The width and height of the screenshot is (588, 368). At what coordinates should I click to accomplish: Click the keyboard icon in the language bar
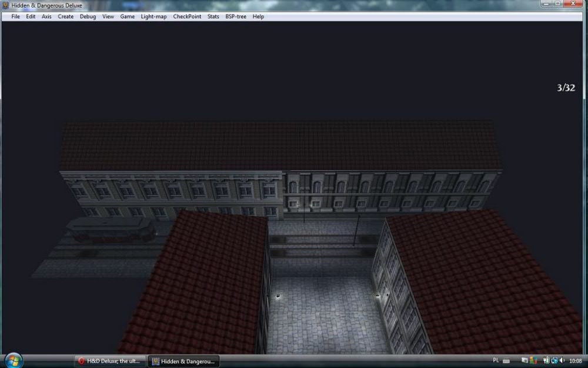506,361
